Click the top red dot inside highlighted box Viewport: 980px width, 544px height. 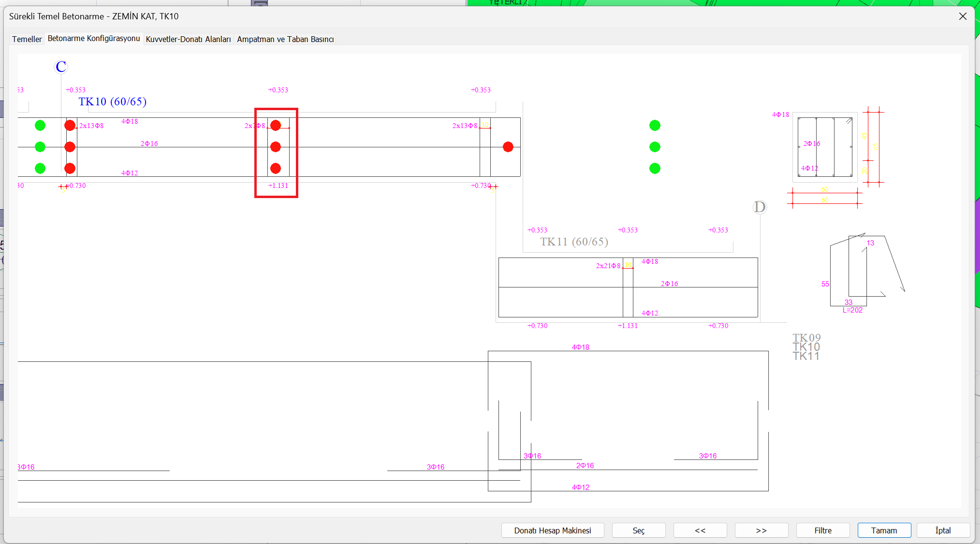tap(276, 126)
